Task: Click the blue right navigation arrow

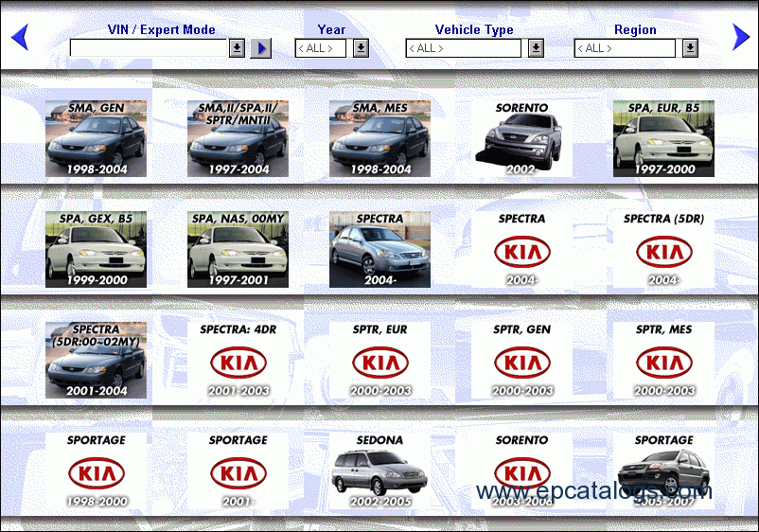Action: point(741,38)
